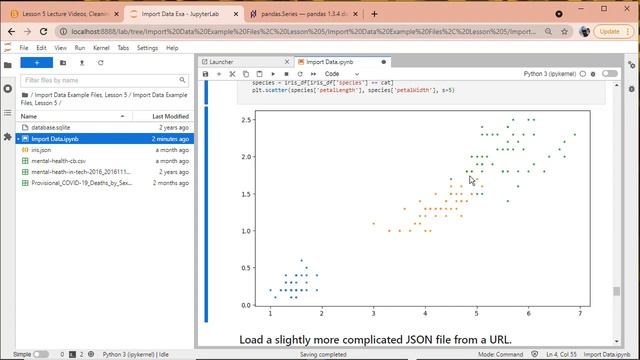Select mental-health-cb.csv in the file list
640x360 pixels.
(x=105, y=161)
